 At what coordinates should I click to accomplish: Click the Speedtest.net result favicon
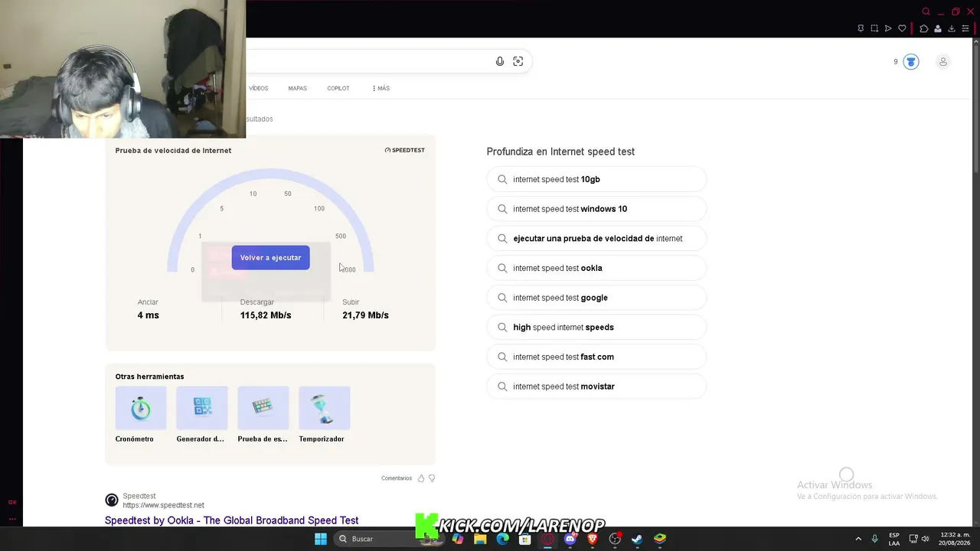click(x=112, y=500)
